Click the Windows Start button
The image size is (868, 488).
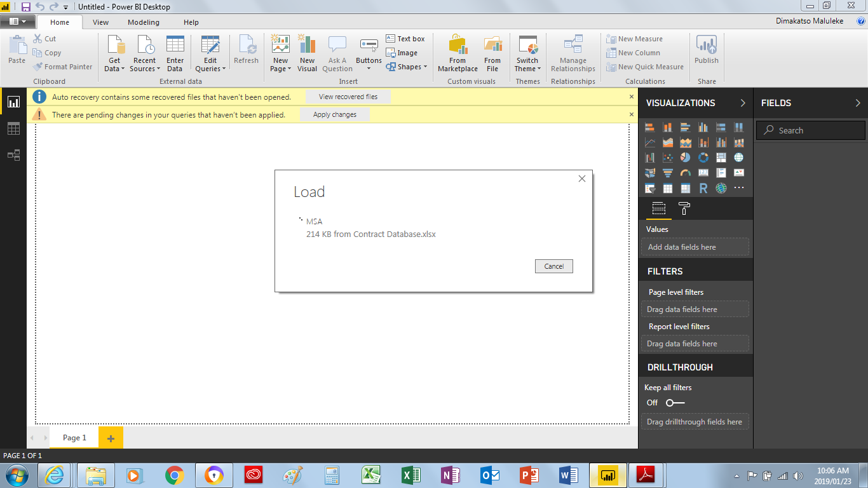[x=17, y=475]
